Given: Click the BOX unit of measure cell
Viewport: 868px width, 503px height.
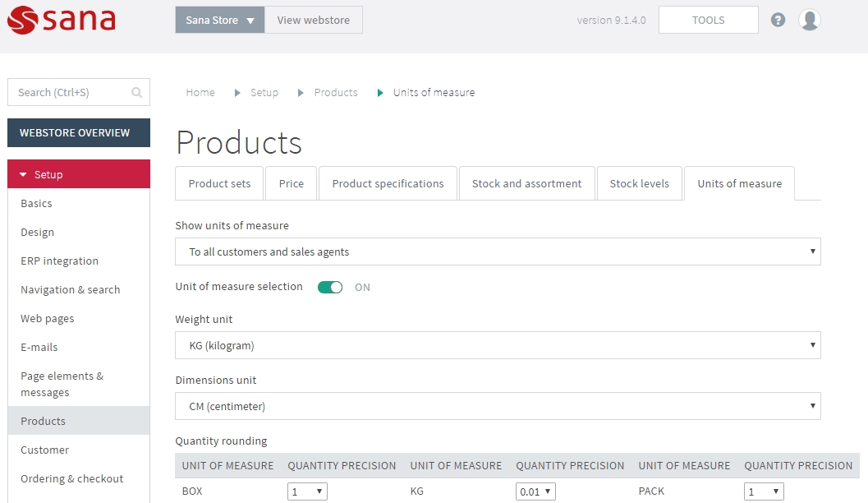Looking at the screenshot, I should [x=192, y=491].
